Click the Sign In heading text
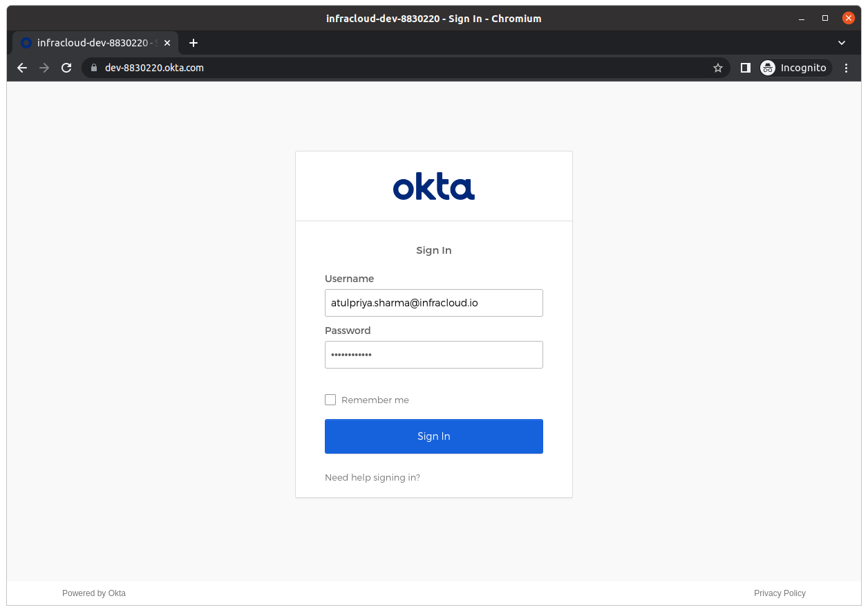868x612 pixels. (434, 250)
